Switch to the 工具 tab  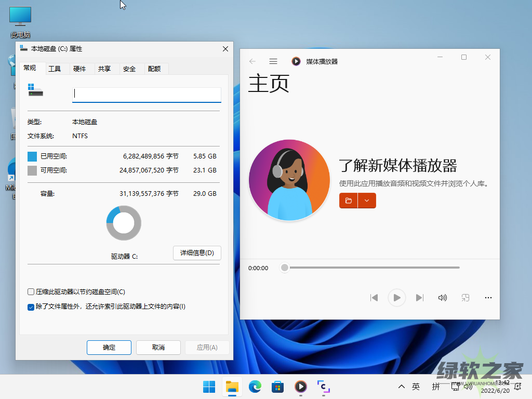click(55, 69)
